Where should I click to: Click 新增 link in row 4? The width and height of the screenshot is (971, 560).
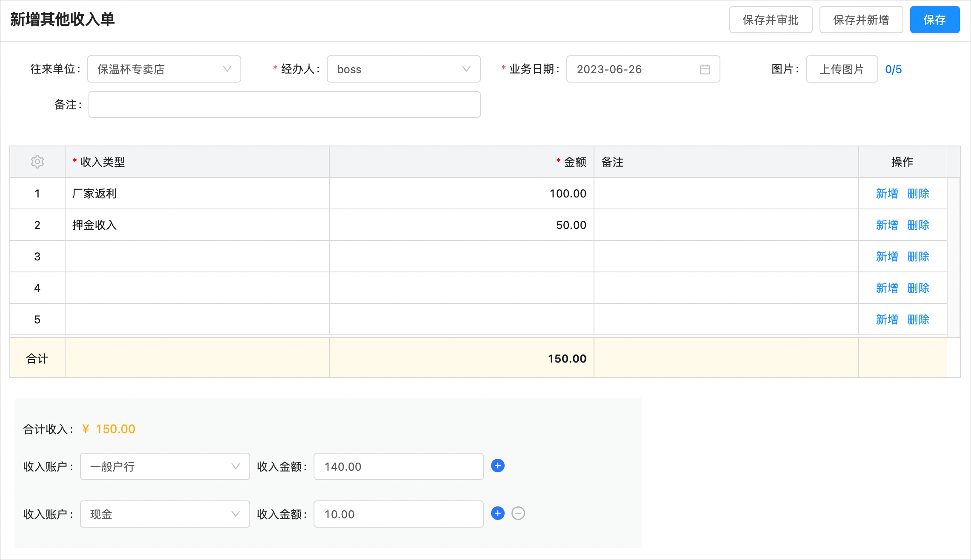(x=887, y=288)
